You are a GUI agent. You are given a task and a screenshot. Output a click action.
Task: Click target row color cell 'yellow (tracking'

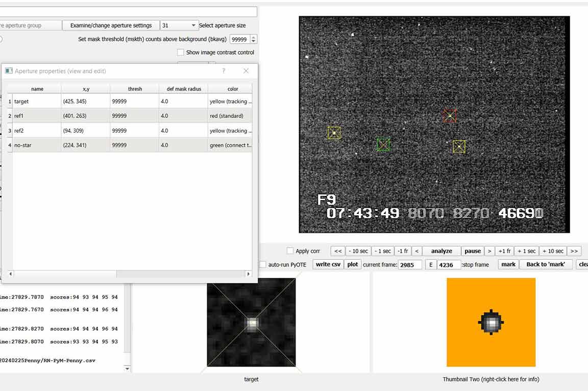click(x=230, y=101)
